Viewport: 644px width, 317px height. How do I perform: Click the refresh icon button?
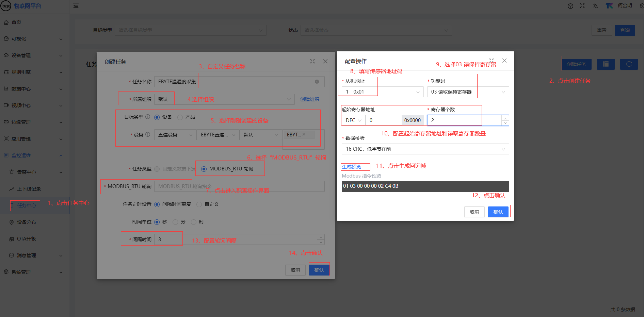coord(629,64)
